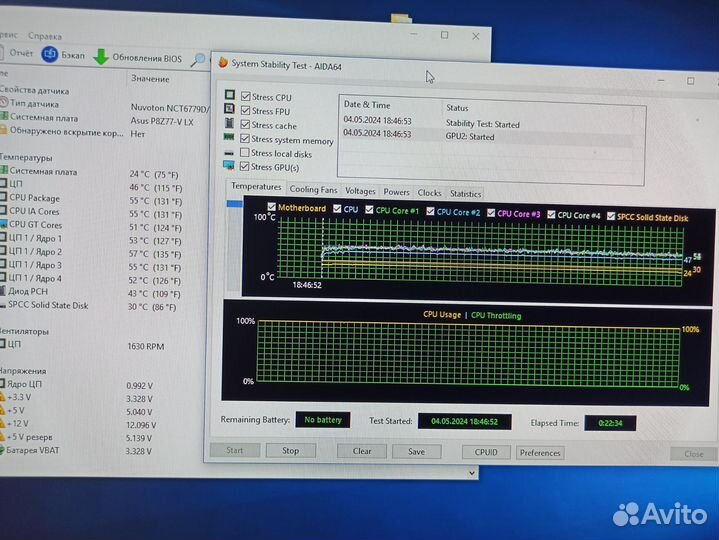Open the Preferences button

(540, 453)
